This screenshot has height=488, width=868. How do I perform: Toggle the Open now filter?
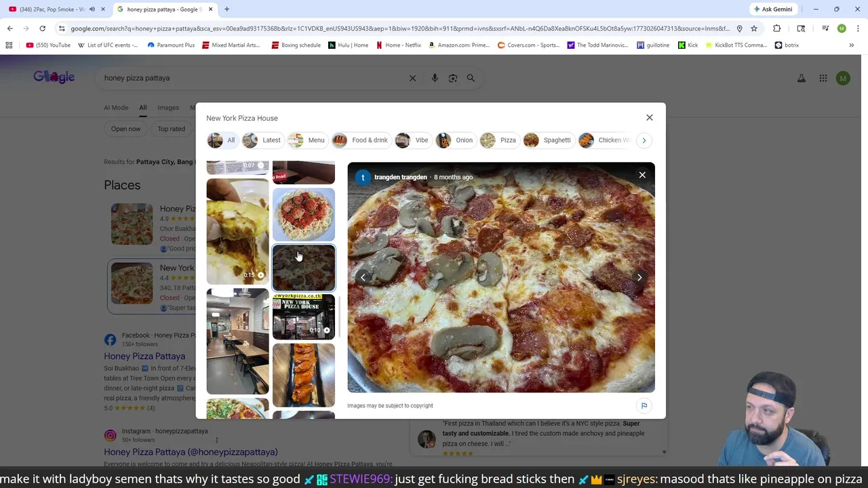[x=125, y=129]
